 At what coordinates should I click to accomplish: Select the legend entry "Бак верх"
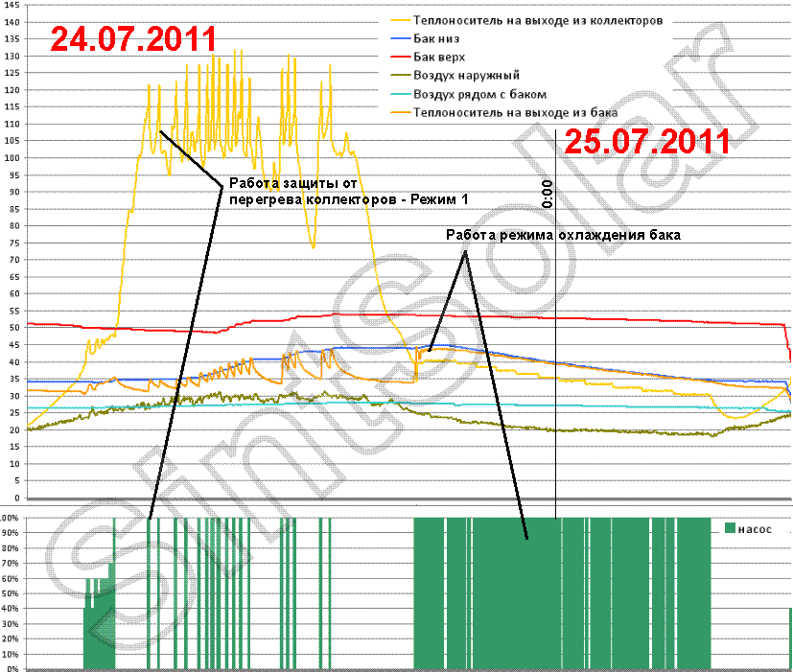(439, 58)
